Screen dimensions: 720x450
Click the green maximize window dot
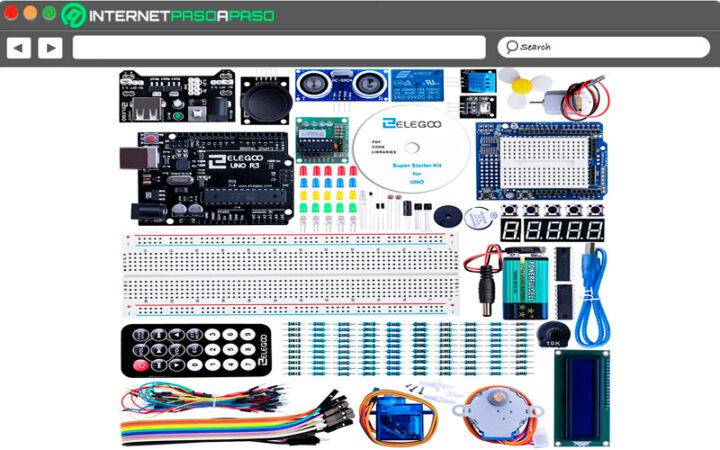49,12
